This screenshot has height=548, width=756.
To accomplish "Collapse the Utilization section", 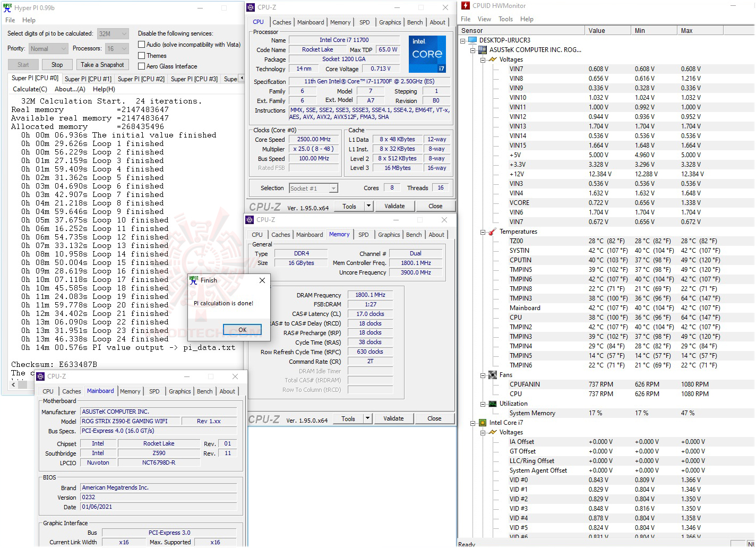I will pyautogui.click(x=483, y=404).
